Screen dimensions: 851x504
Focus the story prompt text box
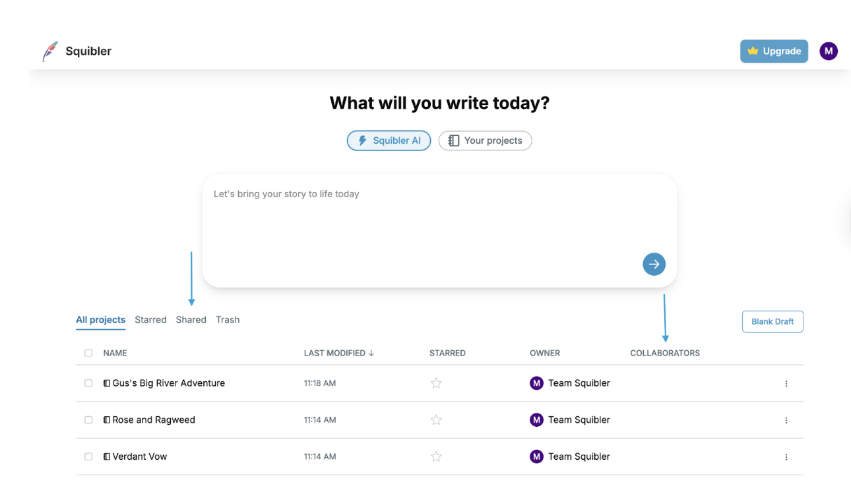(439, 230)
